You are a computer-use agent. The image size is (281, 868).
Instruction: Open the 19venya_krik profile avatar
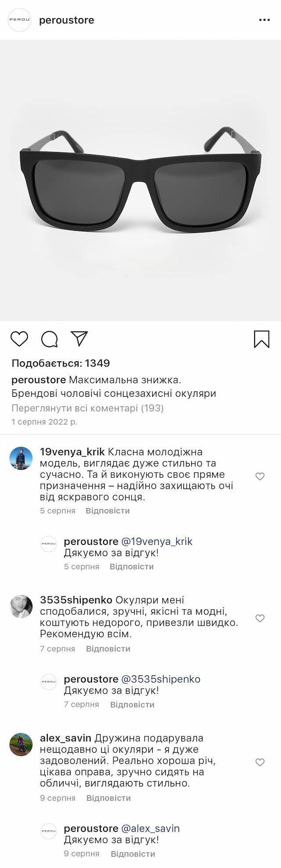pyautogui.click(x=21, y=458)
